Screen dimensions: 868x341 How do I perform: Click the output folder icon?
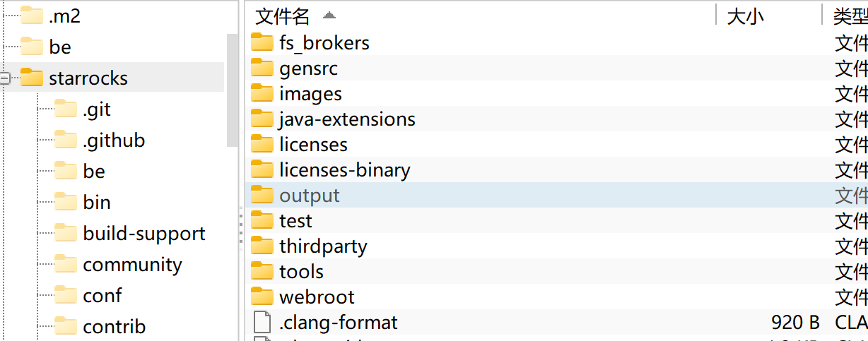pyautogui.click(x=262, y=195)
